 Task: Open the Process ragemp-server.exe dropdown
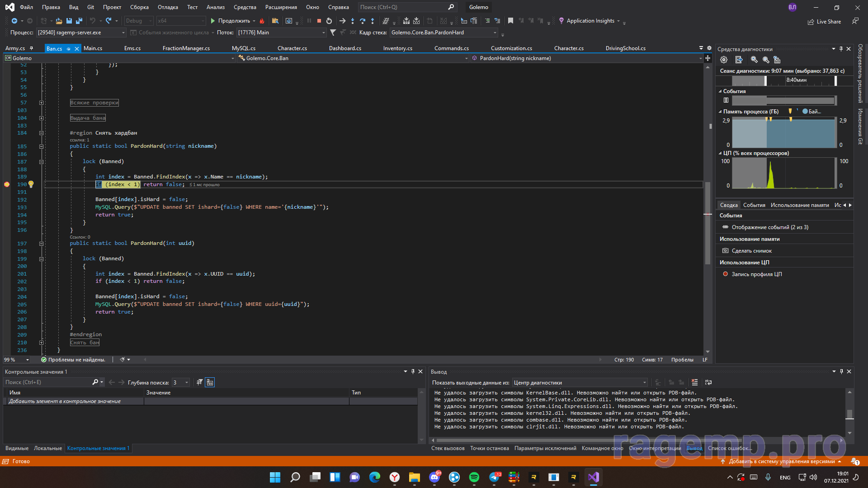(x=123, y=33)
